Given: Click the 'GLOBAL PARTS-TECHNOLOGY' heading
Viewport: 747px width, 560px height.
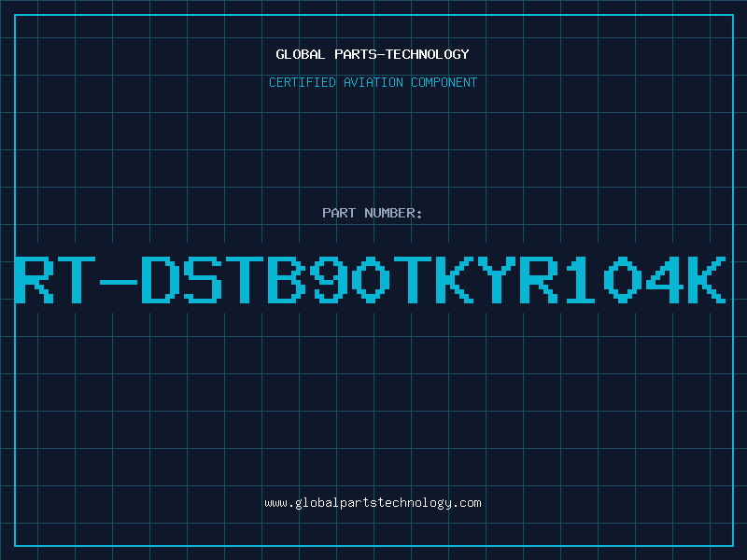Looking at the screenshot, I should click(373, 54).
